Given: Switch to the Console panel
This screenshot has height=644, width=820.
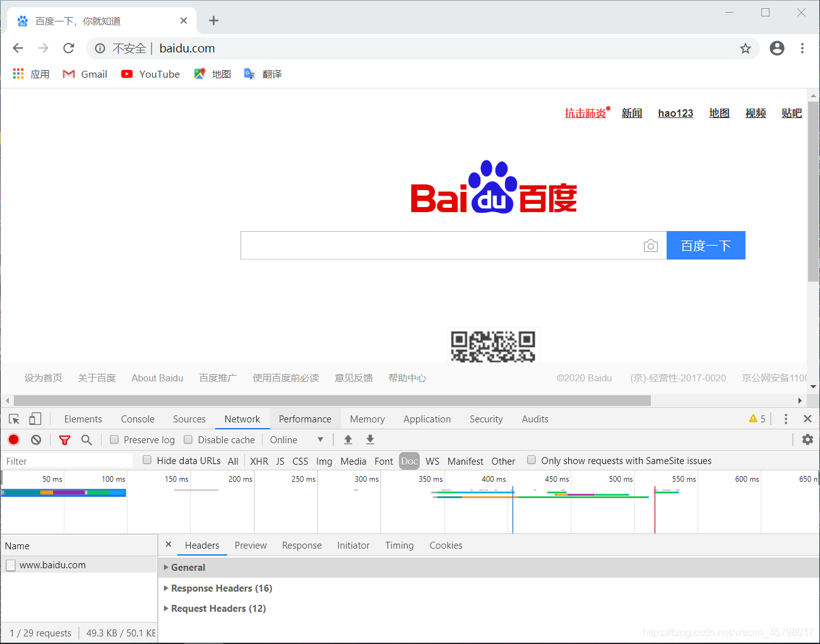Looking at the screenshot, I should pos(138,419).
